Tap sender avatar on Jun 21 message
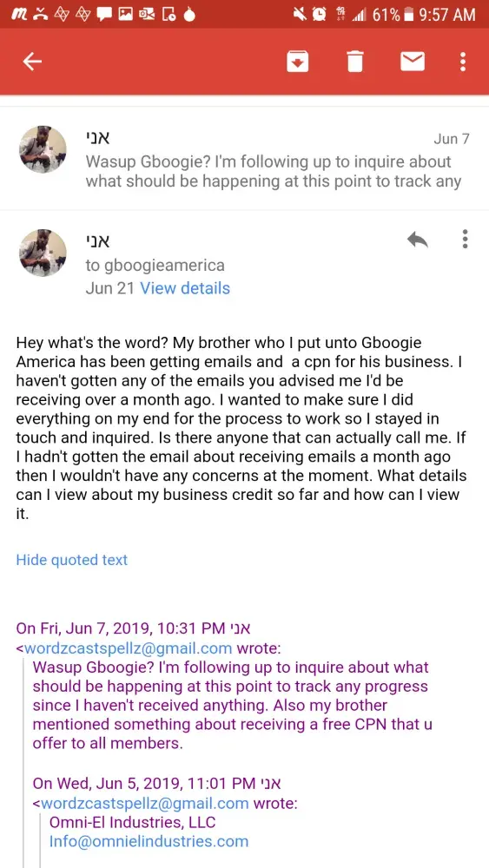 [43, 253]
